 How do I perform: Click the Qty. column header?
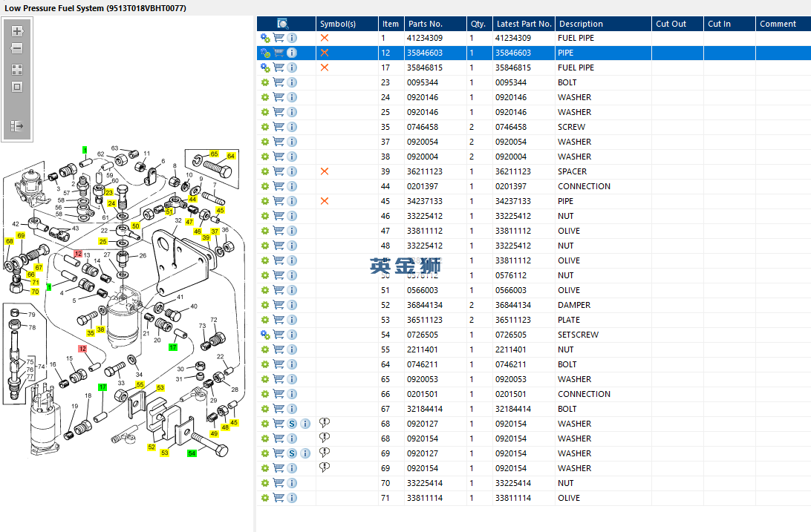478,24
